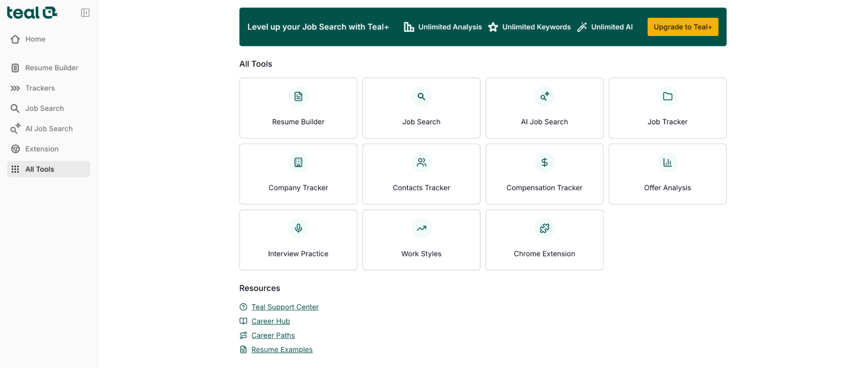Go to Home in the sidebar
The image size is (868, 368).
35,39
